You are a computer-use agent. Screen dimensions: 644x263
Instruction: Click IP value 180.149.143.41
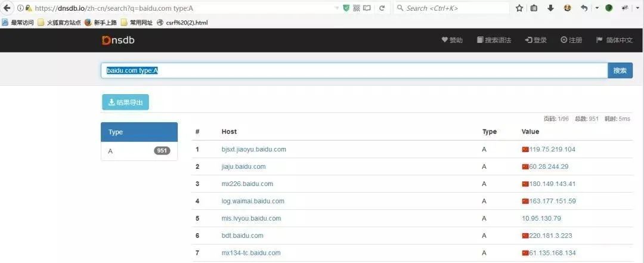[x=552, y=184]
